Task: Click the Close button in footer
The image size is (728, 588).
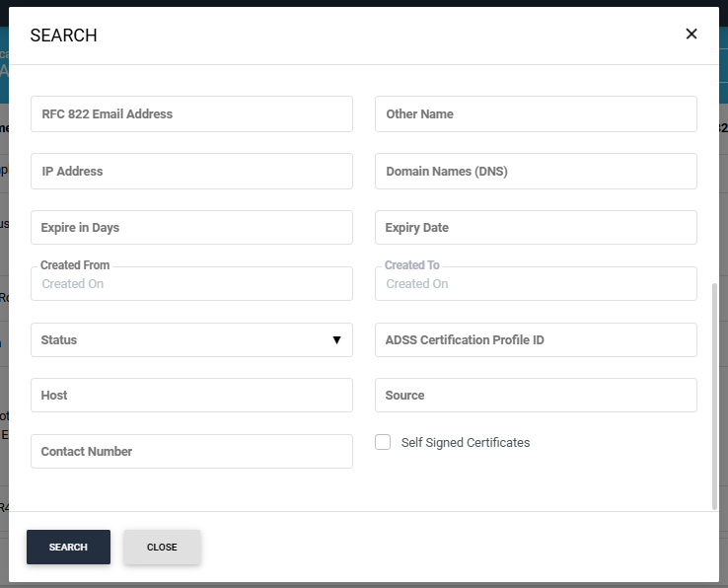Action: [162, 547]
